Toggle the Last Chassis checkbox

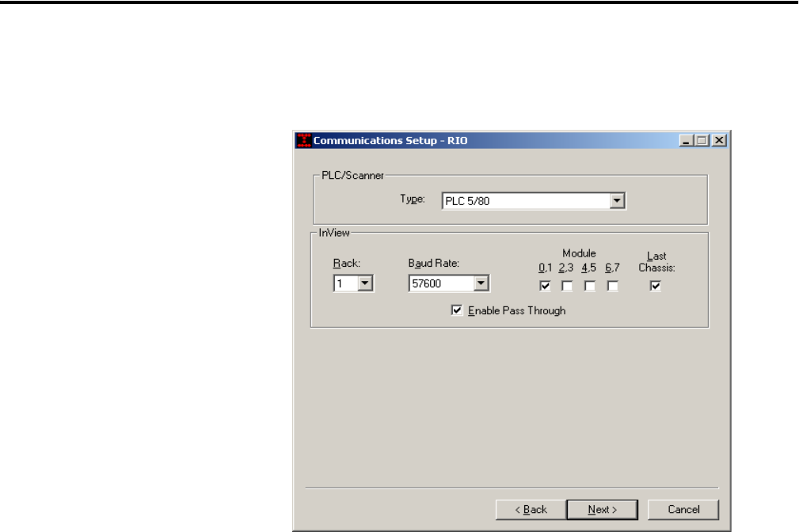tap(656, 286)
